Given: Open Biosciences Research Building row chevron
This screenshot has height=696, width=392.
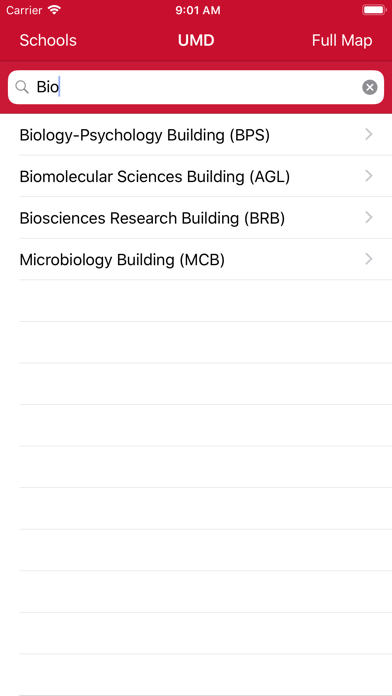Looking at the screenshot, I should pos(368,218).
